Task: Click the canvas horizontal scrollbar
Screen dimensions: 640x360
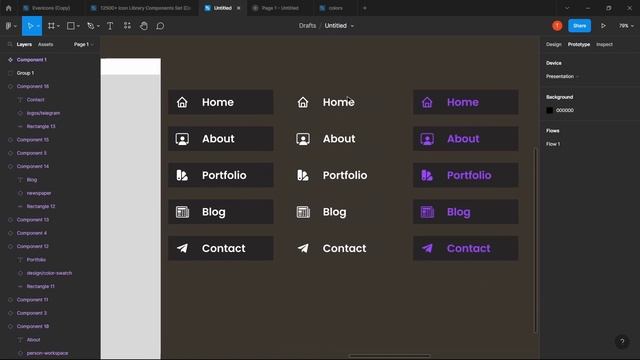Action: pos(389,356)
